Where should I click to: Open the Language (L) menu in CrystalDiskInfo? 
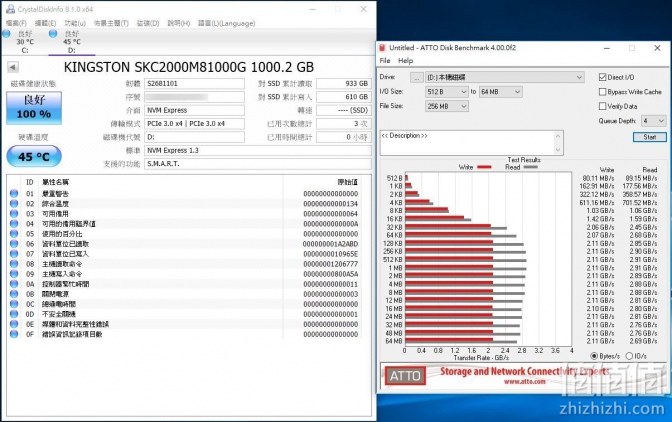tap(226, 23)
